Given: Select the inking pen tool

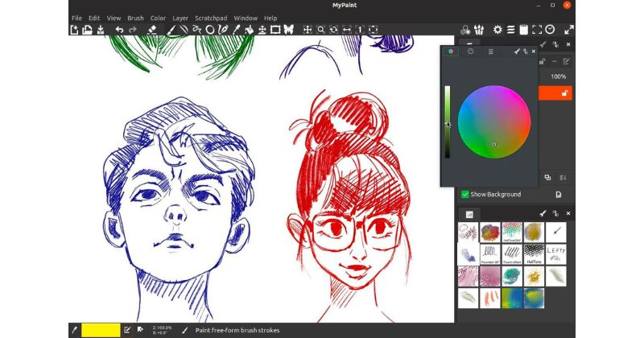Looking at the screenshot, I should tap(223, 30).
